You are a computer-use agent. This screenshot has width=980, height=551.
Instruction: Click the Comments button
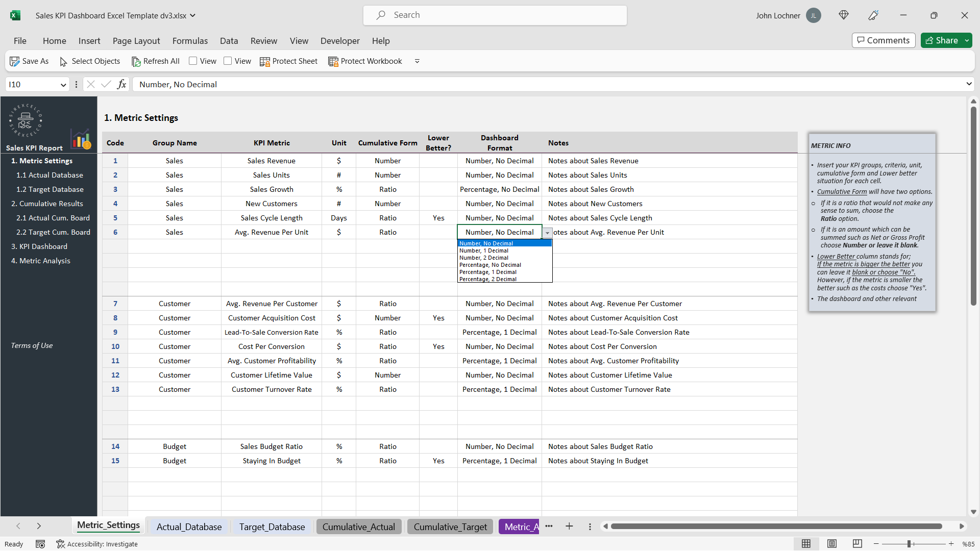(x=884, y=40)
